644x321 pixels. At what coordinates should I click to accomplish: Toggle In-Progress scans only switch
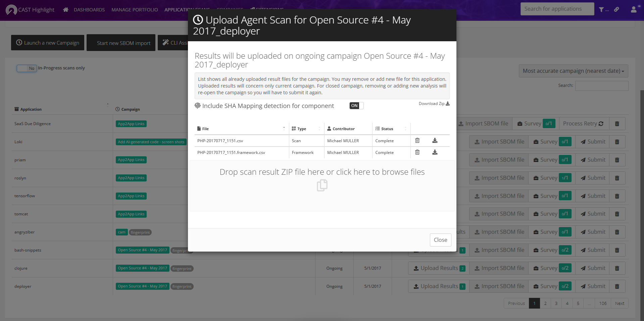(x=27, y=68)
